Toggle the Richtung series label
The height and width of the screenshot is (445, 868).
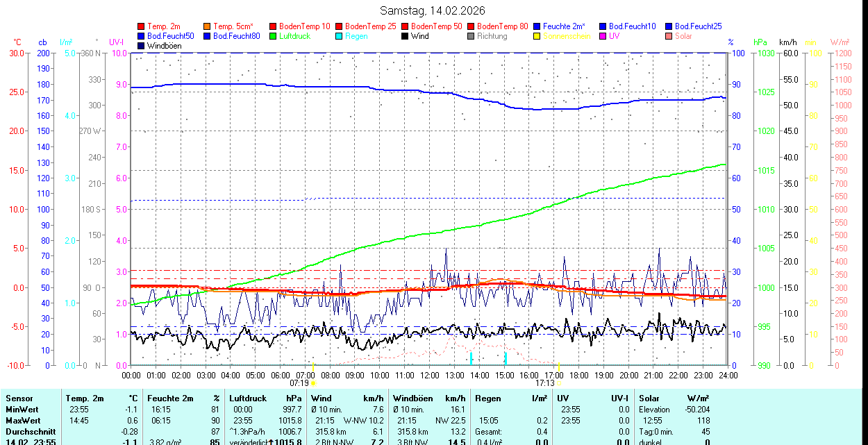point(492,36)
